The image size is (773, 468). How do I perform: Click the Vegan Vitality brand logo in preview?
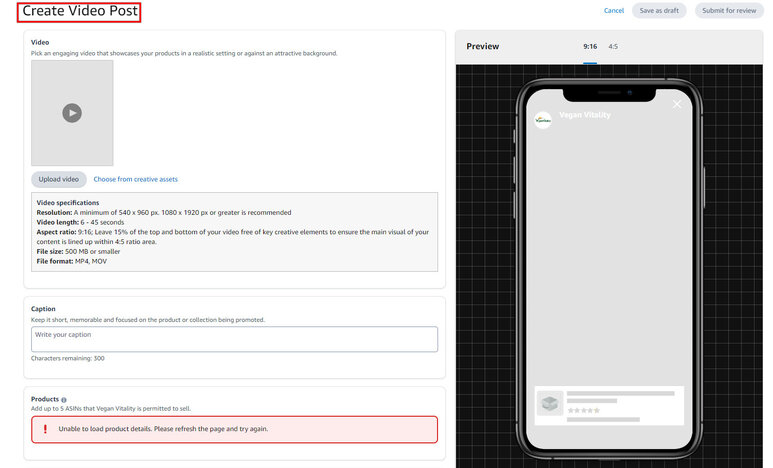click(543, 120)
